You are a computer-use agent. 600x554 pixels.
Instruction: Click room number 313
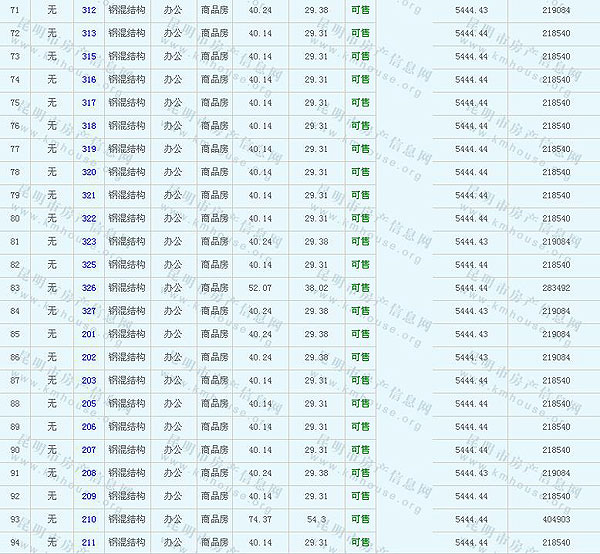[x=89, y=33]
